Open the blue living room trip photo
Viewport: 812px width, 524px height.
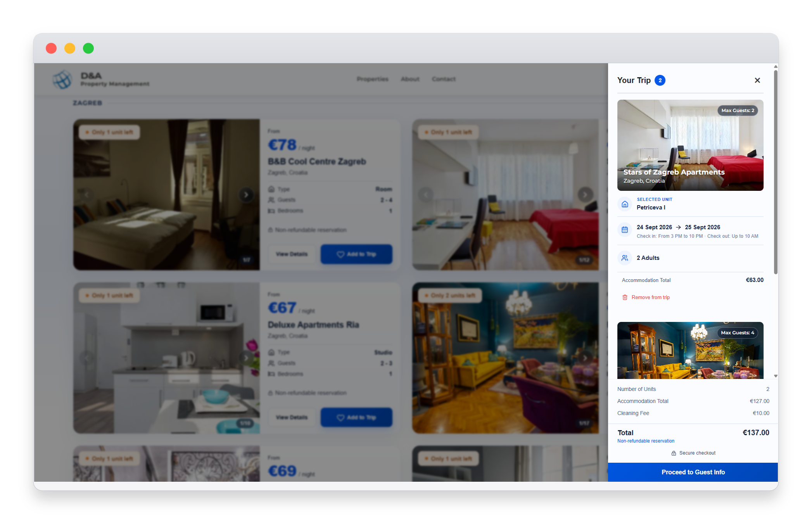point(690,350)
